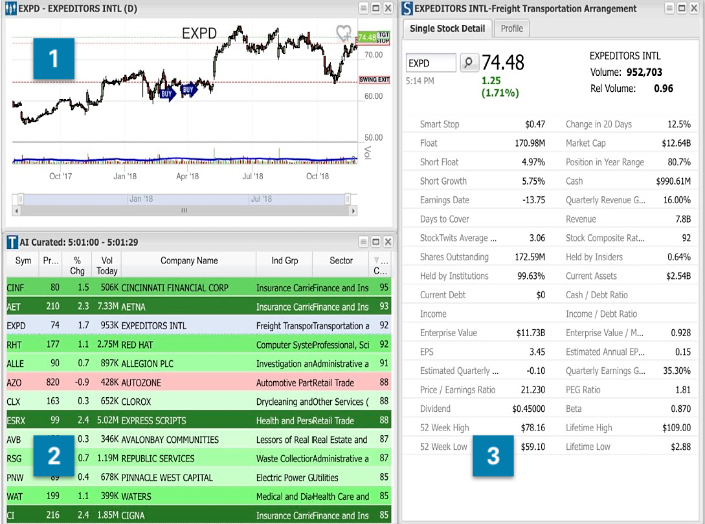
Task: Click the Position in Year Range label
Action: [605, 162]
